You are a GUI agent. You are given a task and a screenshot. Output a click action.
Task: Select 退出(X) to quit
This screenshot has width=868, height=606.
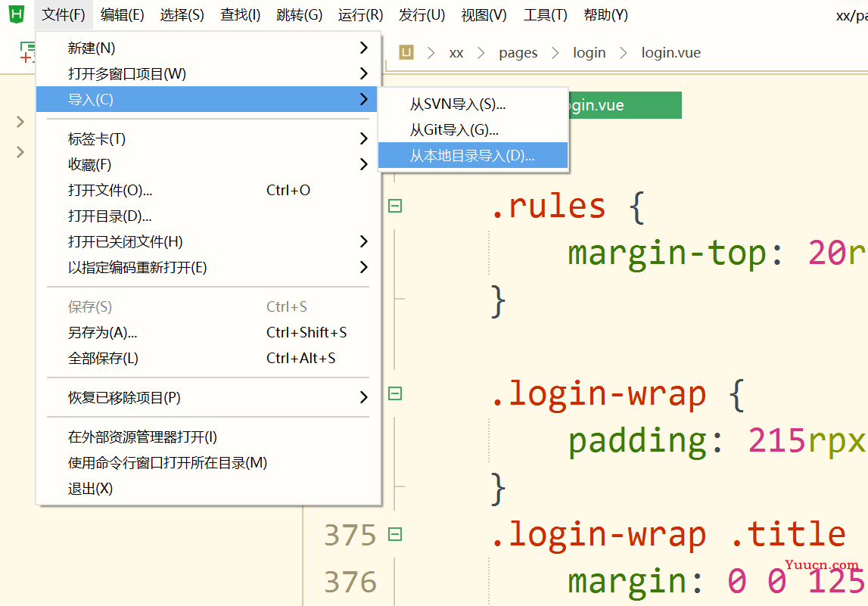click(207, 489)
